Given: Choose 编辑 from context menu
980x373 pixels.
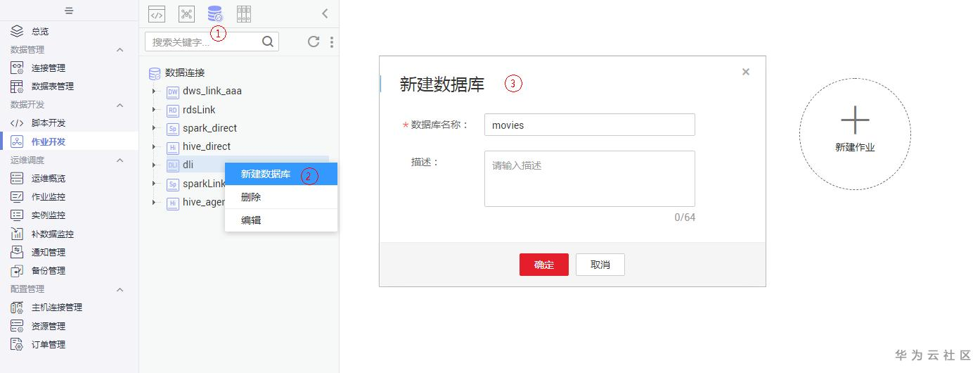Looking at the screenshot, I should tap(281, 220).
